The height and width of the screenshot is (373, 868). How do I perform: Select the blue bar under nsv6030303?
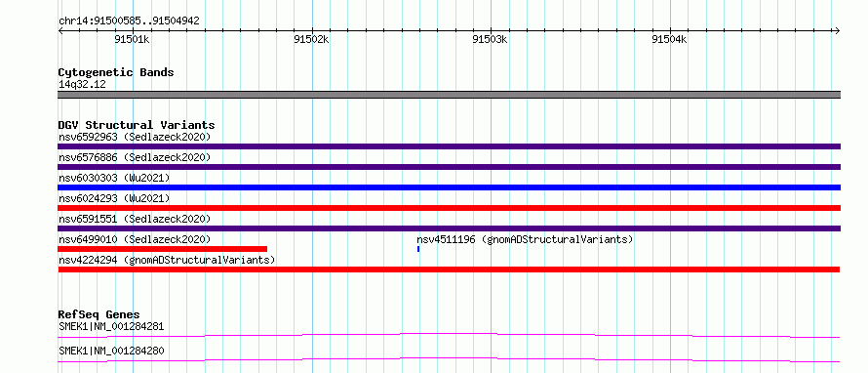tap(449, 187)
